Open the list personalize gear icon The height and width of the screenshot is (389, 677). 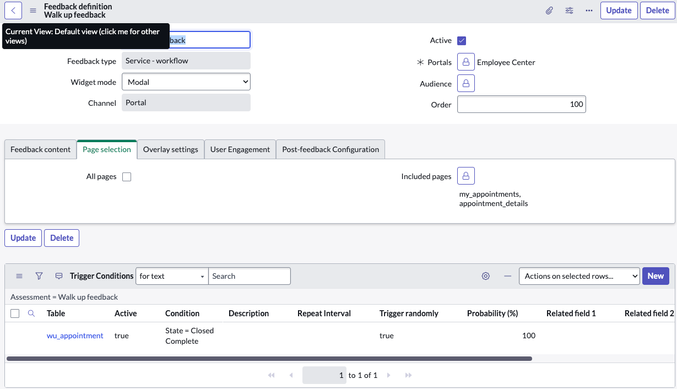pyautogui.click(x=486, y=276)
